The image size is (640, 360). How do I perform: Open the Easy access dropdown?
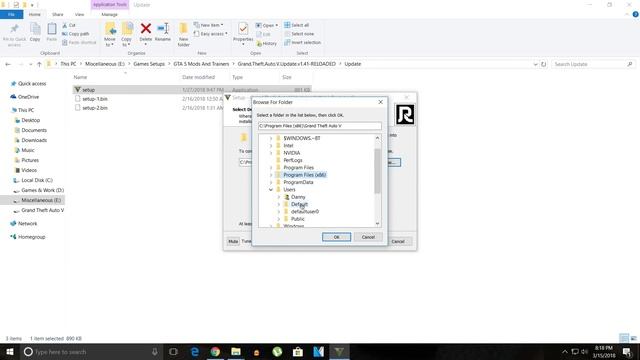[211, 34]
